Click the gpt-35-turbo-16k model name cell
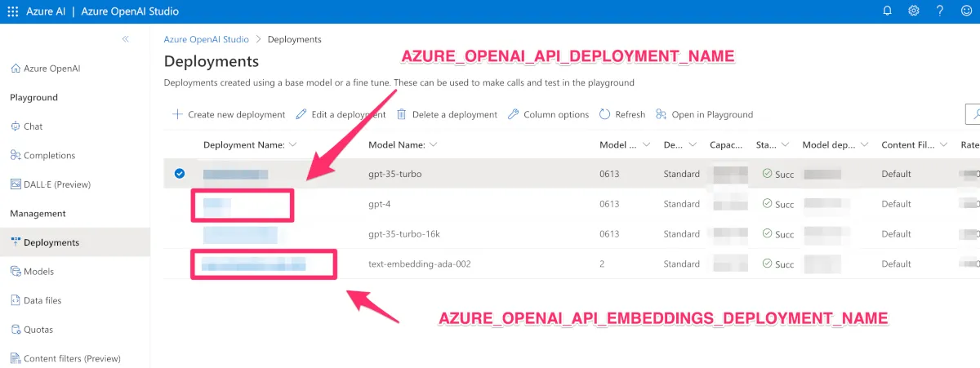The width and height of the screenshot is (980, 368). click(404, 234)
